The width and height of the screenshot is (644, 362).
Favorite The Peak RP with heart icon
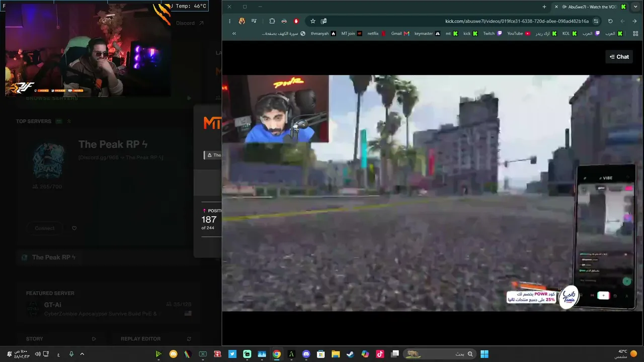coord(74,228)
